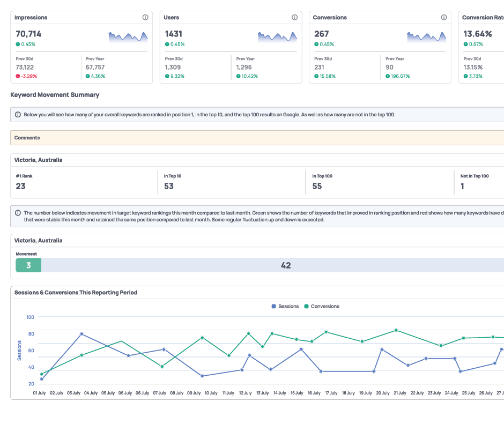
Task: Open the Users card info icon
Action: (294, 18)
